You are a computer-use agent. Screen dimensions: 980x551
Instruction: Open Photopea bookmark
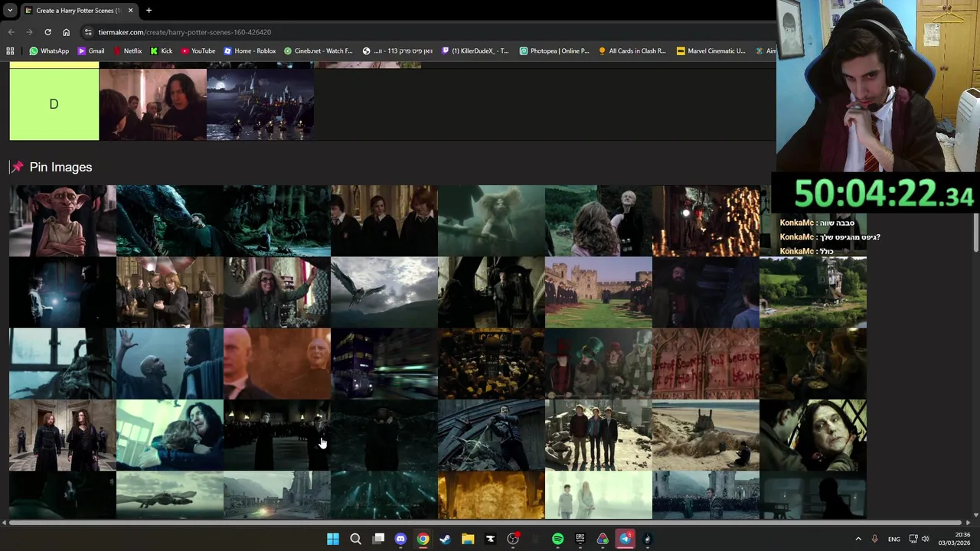554,51
